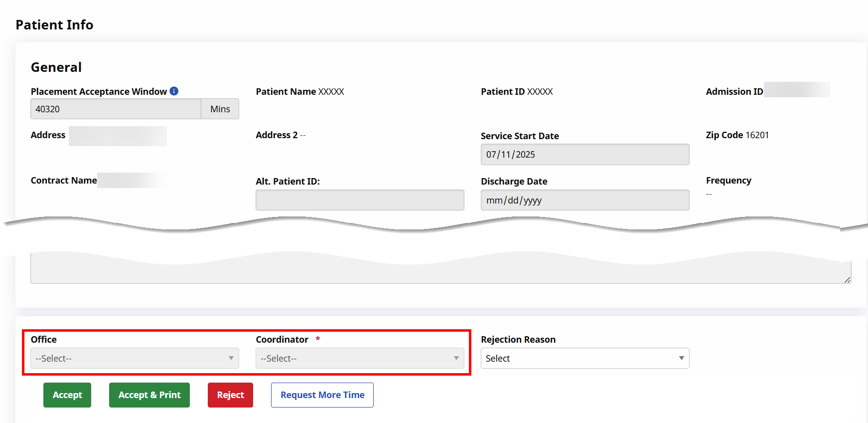Open the Rejection Reason dropdown

click(584, 358)
